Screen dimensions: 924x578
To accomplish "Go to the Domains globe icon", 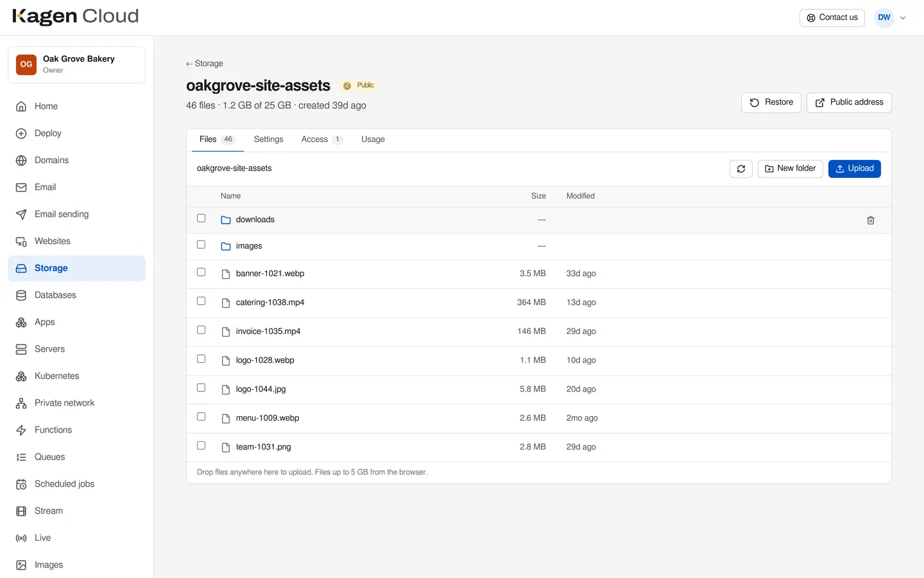I will point(21,161).
